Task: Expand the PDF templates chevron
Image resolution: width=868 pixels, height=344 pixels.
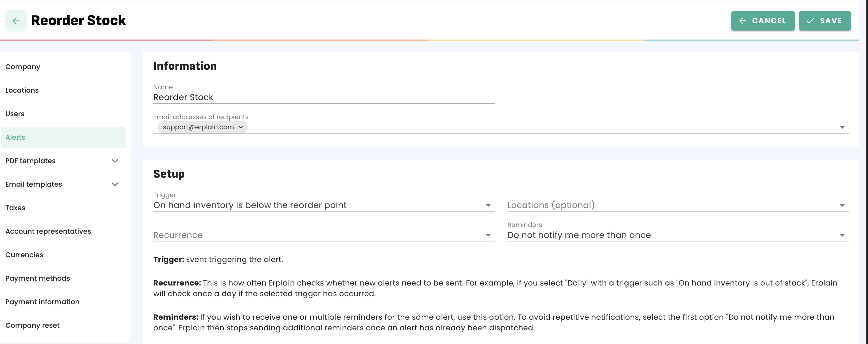Action: (x=115, y=161)
